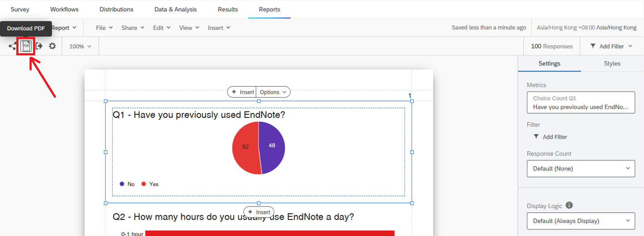The image size is (644, 236).
Task: Switch to the Data & Analysis tab
Action: (x=175, y=9)
